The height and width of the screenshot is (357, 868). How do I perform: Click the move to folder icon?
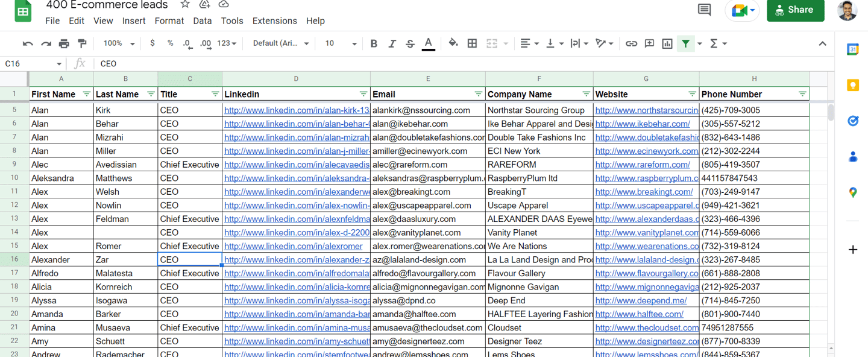(204, 5)
